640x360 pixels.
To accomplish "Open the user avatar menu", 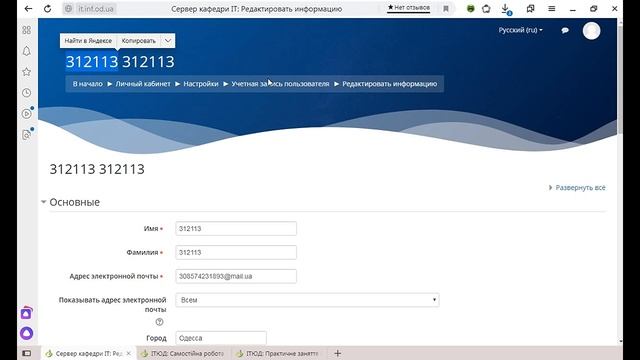I will [591, 31].
